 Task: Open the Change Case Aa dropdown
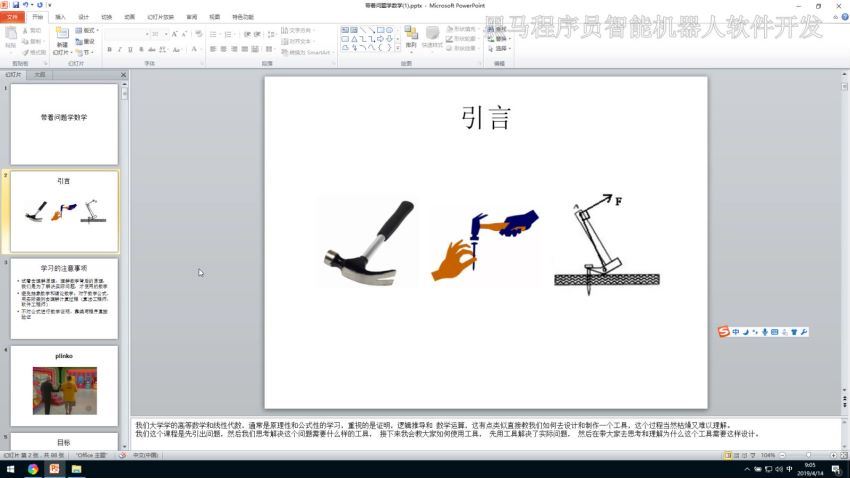(x=177, y=49)
